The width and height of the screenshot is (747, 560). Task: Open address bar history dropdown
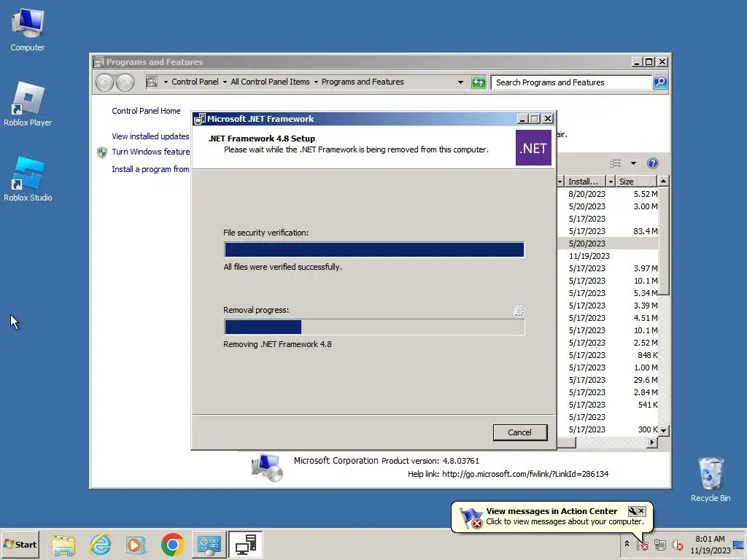tap(460, 82)
